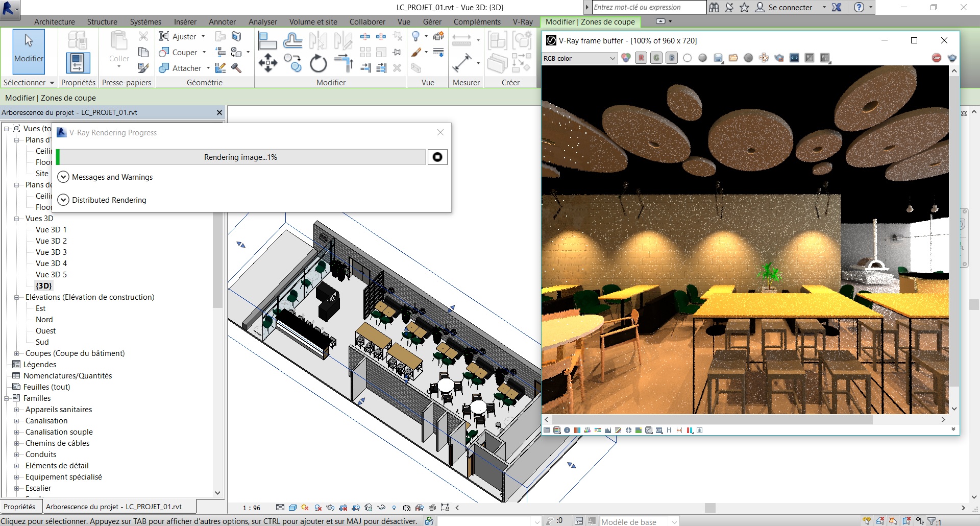Screen dimensions: 980x526
Task: Open the HSL color corrections panel
Action: 587,431
